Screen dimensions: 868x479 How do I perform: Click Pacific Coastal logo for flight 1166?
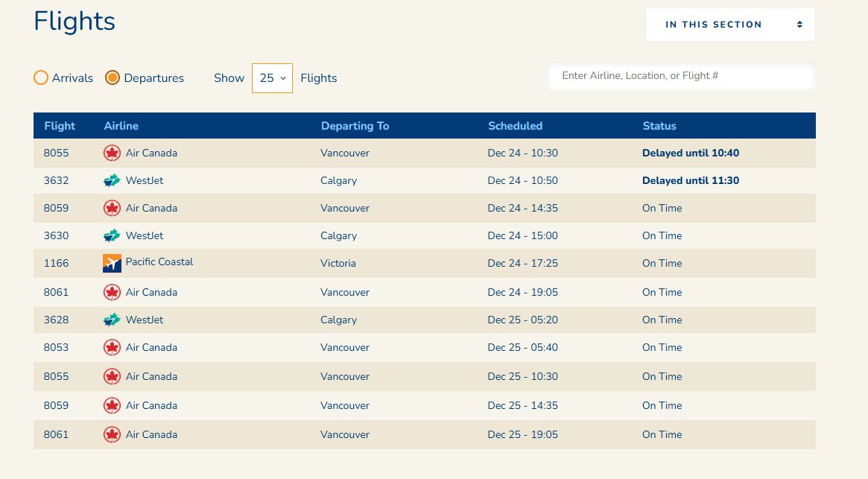112,264
